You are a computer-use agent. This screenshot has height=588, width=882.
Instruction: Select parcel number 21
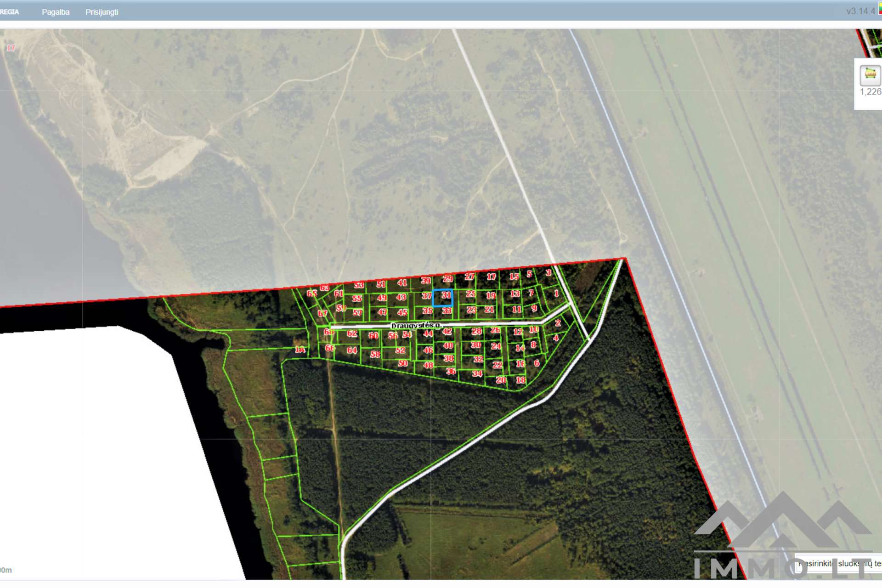coord(489,310)
